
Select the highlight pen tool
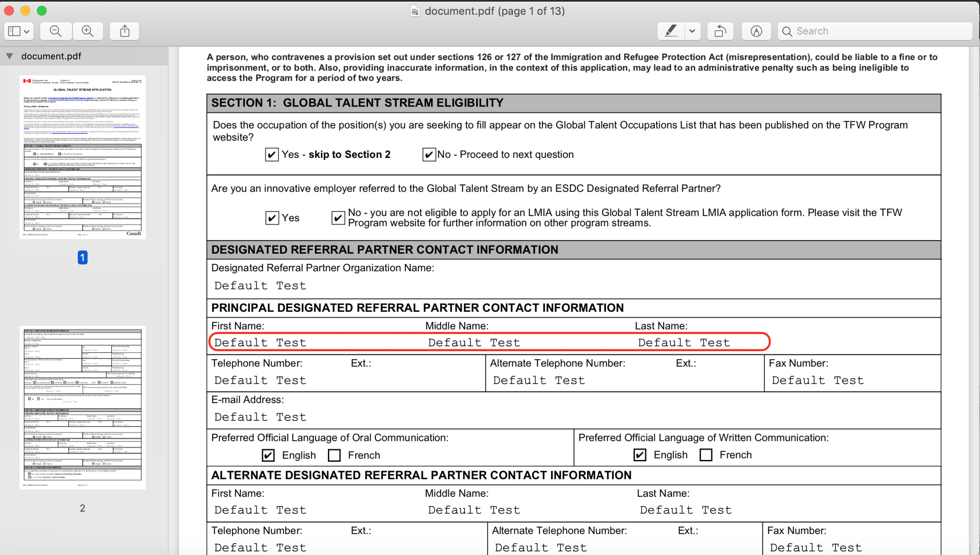pyautogui.click(x=671, y=31)
